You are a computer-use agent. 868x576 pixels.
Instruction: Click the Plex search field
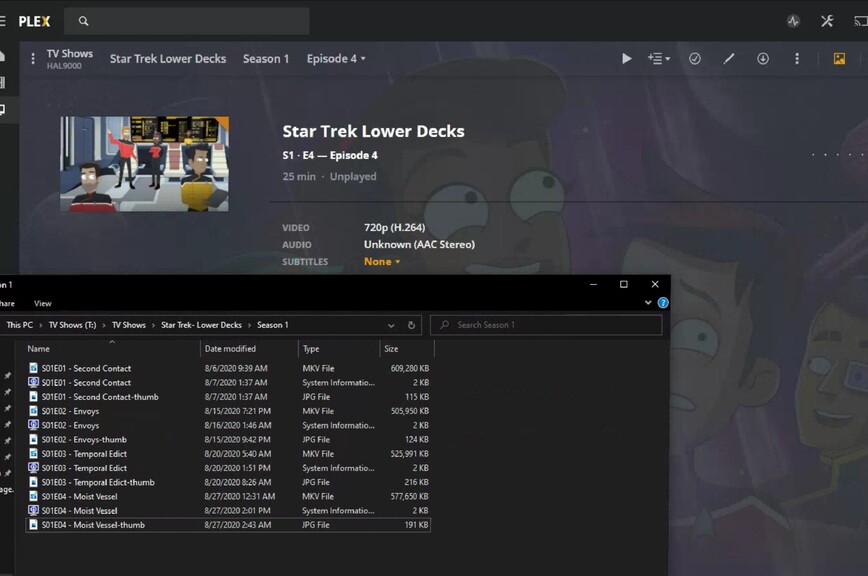point(187,21)
